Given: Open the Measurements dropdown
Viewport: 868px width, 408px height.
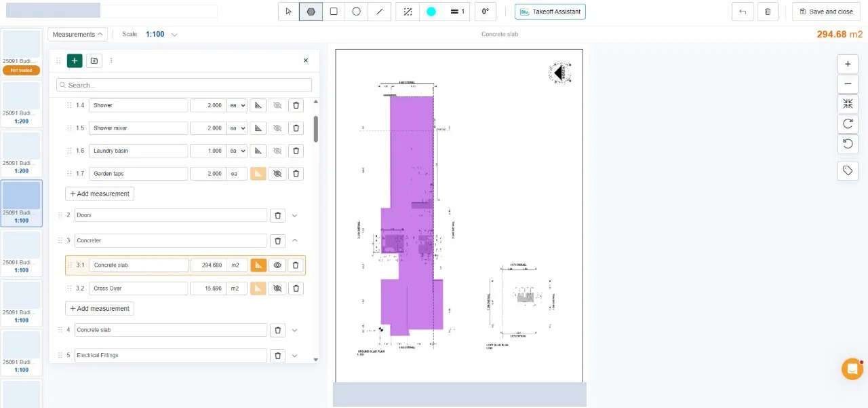Looking at the screenshot, I should pyautogui.click(x=78, y=34).
